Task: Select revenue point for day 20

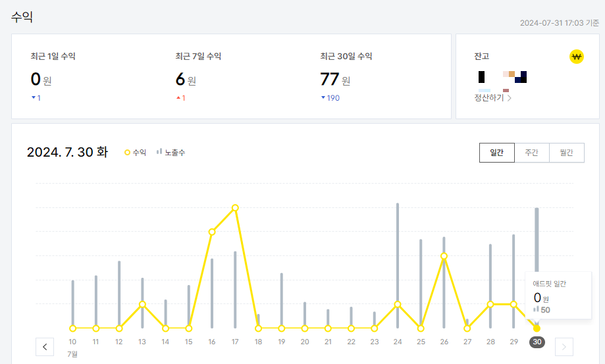Action: [305, 328]
